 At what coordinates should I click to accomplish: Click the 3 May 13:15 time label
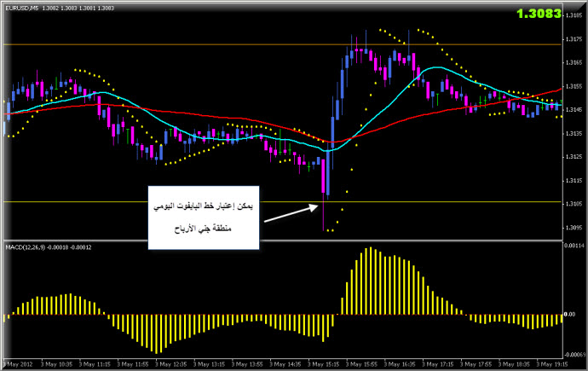(210, 364)
